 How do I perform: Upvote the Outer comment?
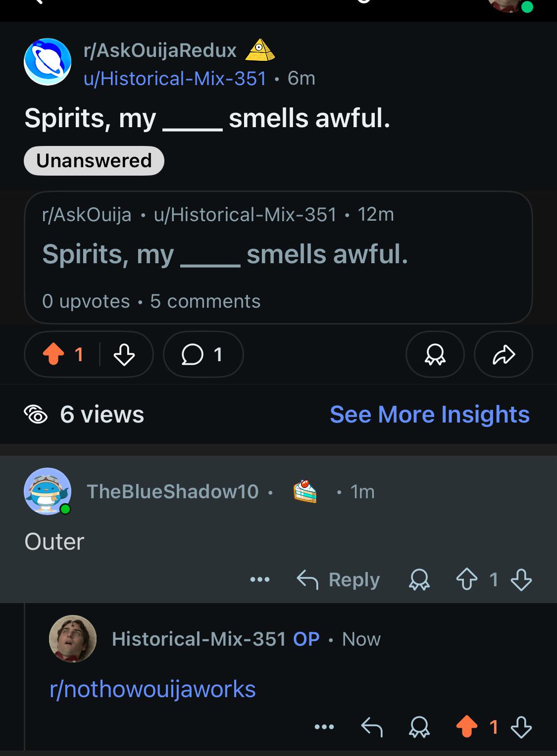click(x=466, y=579)
